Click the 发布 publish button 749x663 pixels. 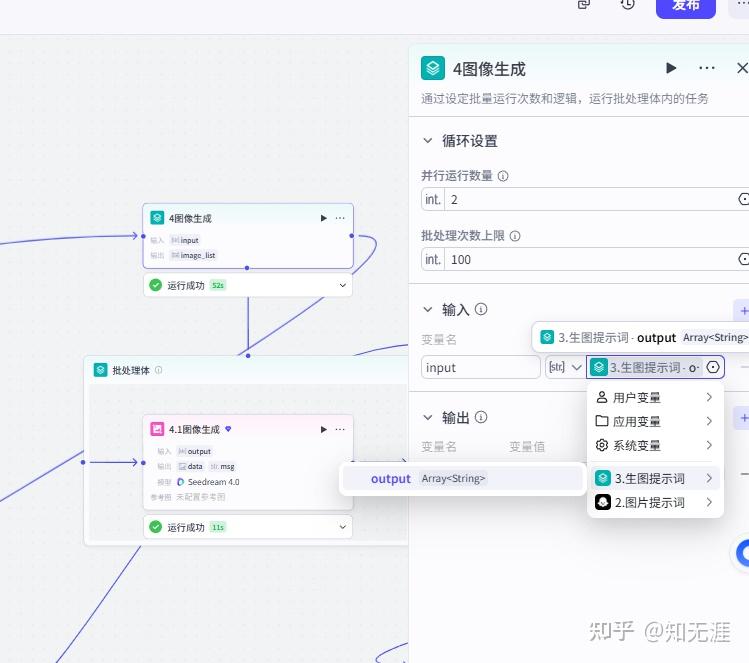(x=685, y=6)
